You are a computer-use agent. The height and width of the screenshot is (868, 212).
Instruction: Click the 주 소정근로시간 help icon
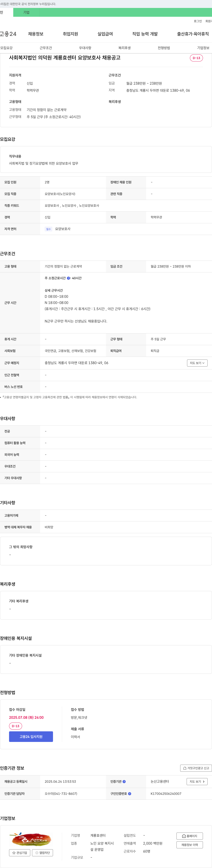tap(68, 278)
